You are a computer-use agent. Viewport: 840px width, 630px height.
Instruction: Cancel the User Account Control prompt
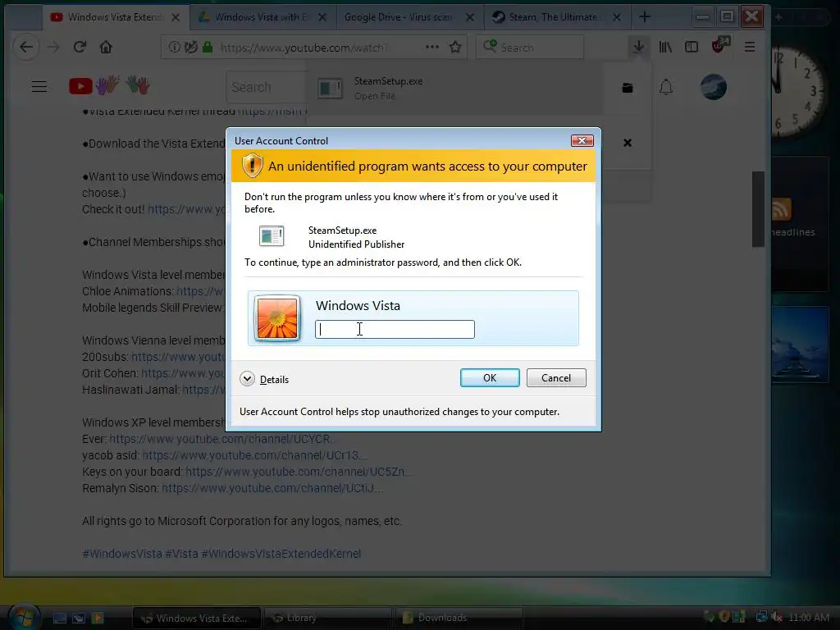click(556, 377)
